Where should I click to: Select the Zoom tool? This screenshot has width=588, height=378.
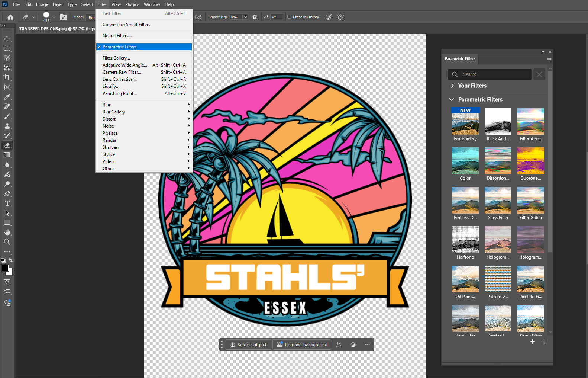tap(7, 242)
